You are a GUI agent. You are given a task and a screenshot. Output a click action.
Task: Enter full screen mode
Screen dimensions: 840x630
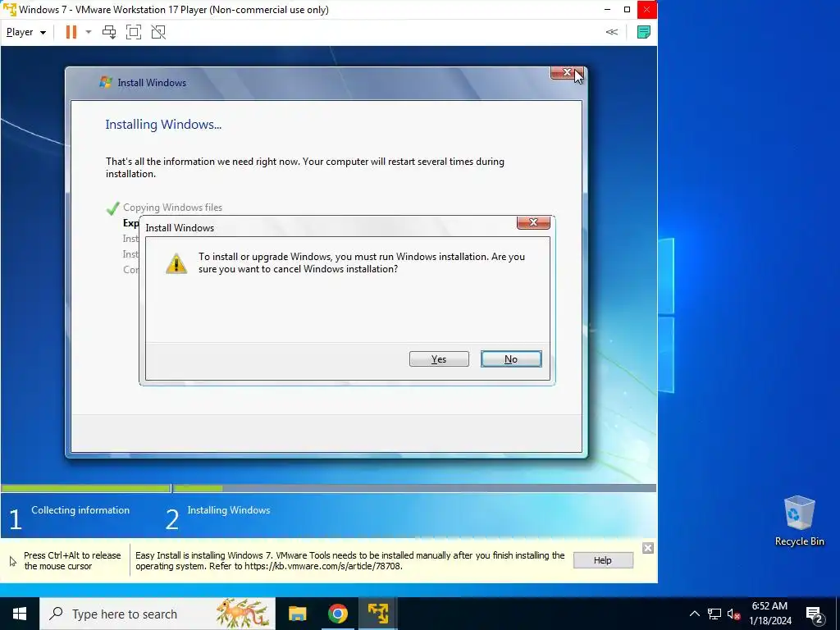134,32
